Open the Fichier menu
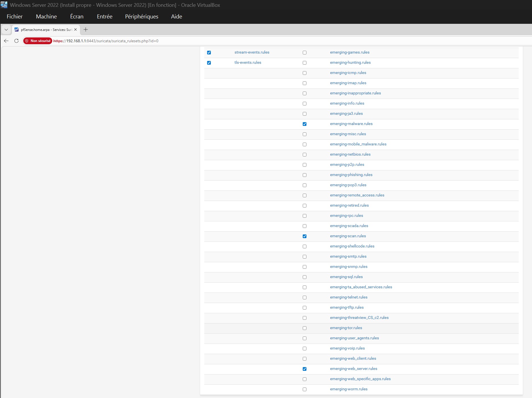 pos(15,16)
